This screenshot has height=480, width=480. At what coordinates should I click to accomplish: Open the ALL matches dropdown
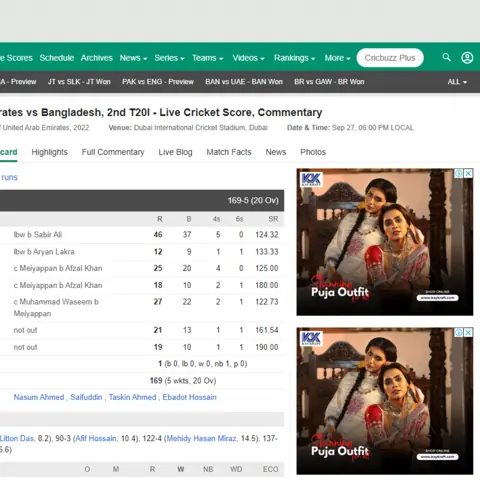(x=457, y=82)
